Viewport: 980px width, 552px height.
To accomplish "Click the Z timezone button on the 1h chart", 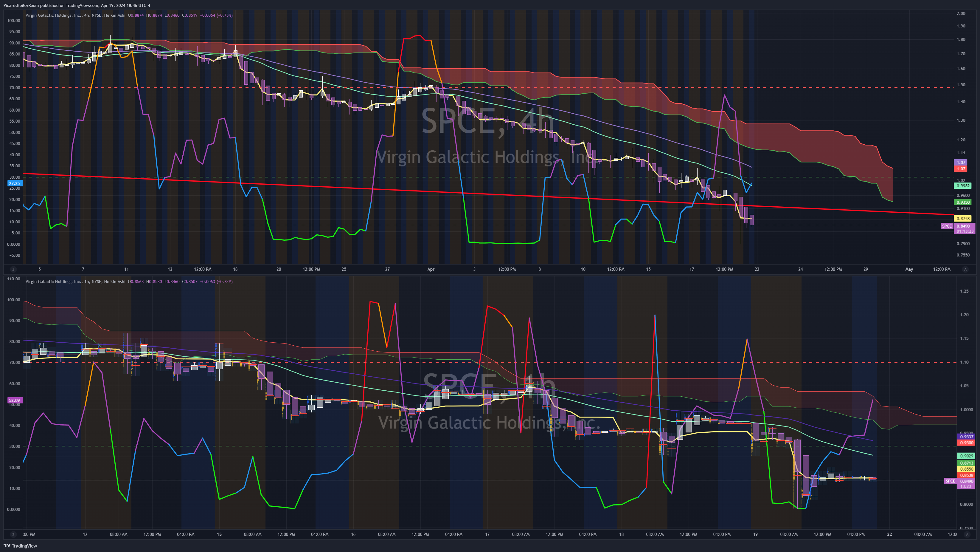I will click(x=13, y=534).
